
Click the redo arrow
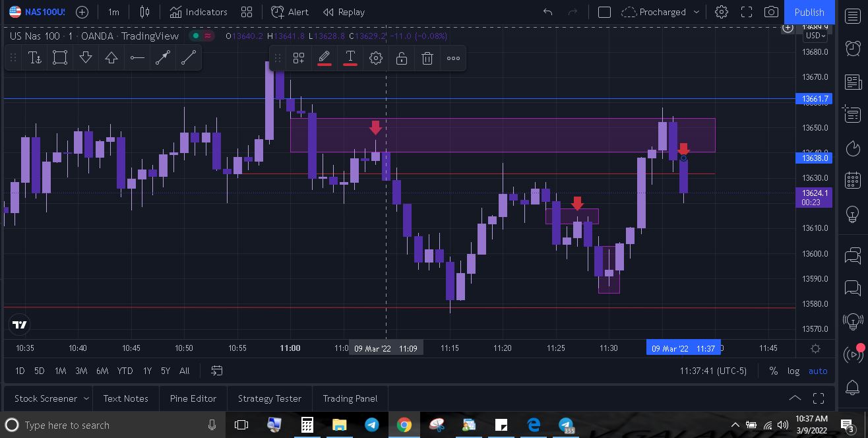pos(573,12)
